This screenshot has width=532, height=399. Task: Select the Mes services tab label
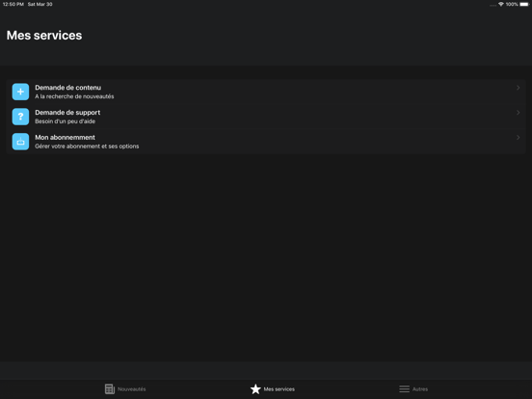[279, 389]
